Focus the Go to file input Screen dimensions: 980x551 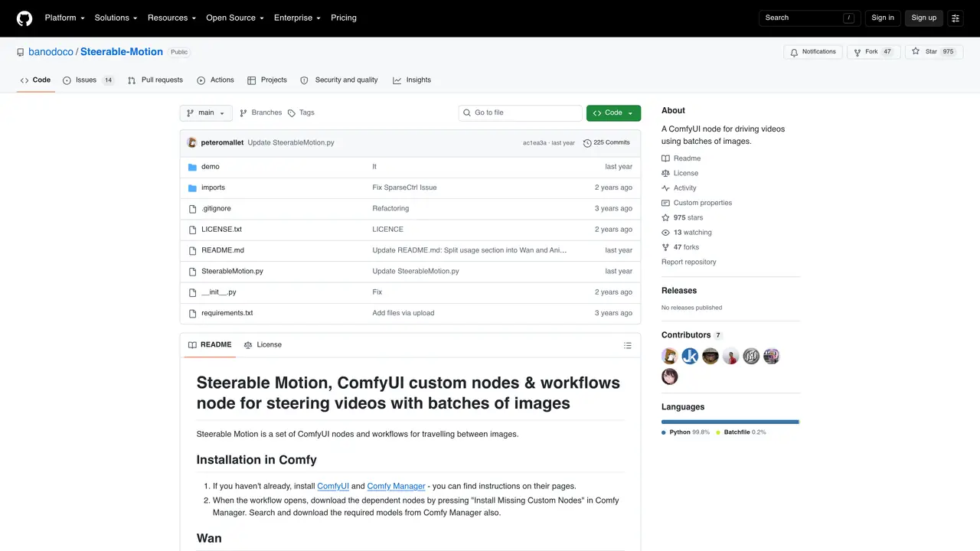coord(521,113)
